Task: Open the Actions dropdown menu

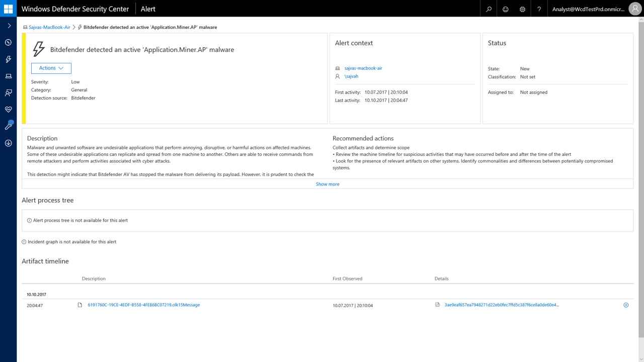Action: click(51, 68)
